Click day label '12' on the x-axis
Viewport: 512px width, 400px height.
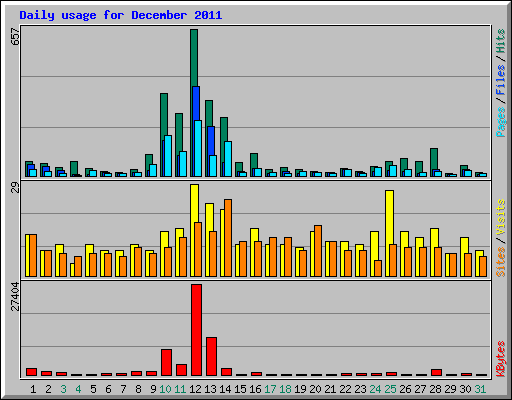point(195,389)
